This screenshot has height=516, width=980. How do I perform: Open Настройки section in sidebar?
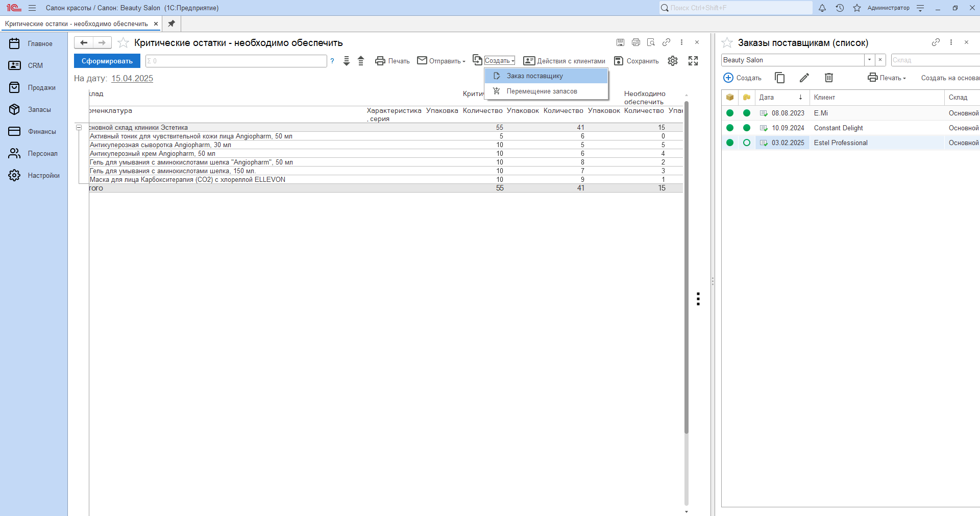click(34, 175)
